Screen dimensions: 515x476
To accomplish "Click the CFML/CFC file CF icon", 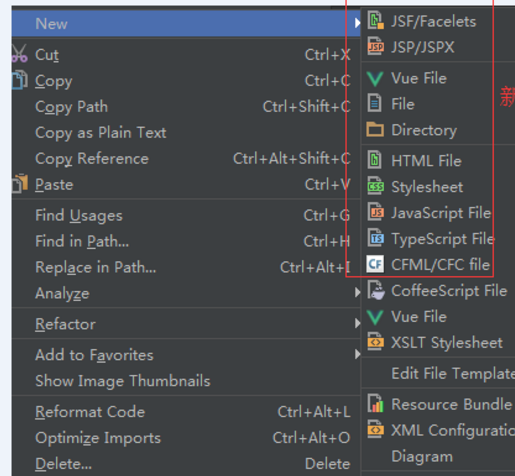I will point(375,265).
